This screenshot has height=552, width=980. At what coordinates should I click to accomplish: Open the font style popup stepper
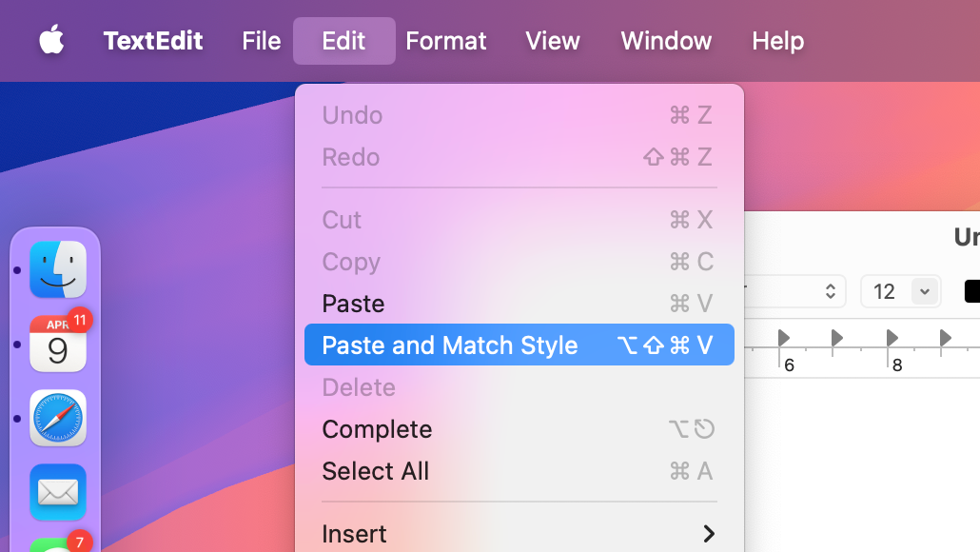[x=830, y=291]
